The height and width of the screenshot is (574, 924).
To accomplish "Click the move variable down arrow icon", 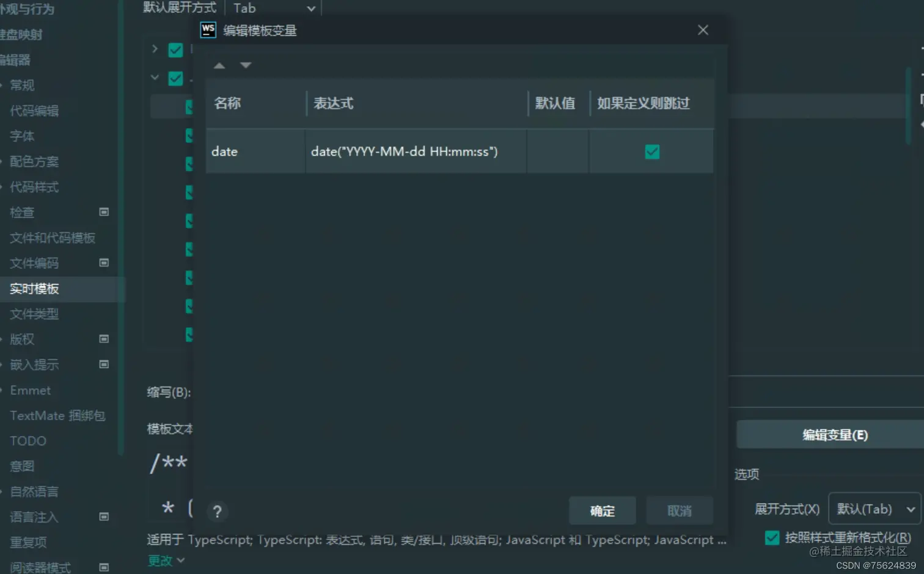I will point(244,65).
